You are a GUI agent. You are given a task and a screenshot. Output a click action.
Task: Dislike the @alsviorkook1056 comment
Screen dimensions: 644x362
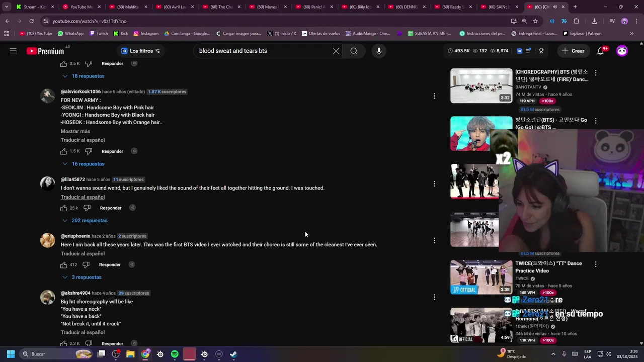(89, 151)
